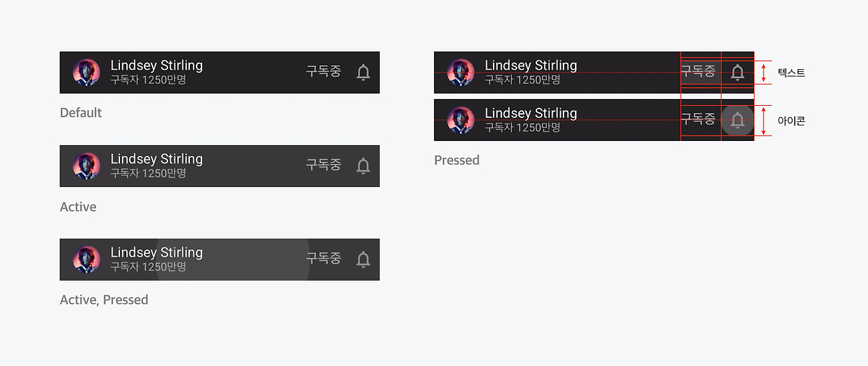
Task: Click the bell icon in the Active, Pressed row
Action: 363,259
